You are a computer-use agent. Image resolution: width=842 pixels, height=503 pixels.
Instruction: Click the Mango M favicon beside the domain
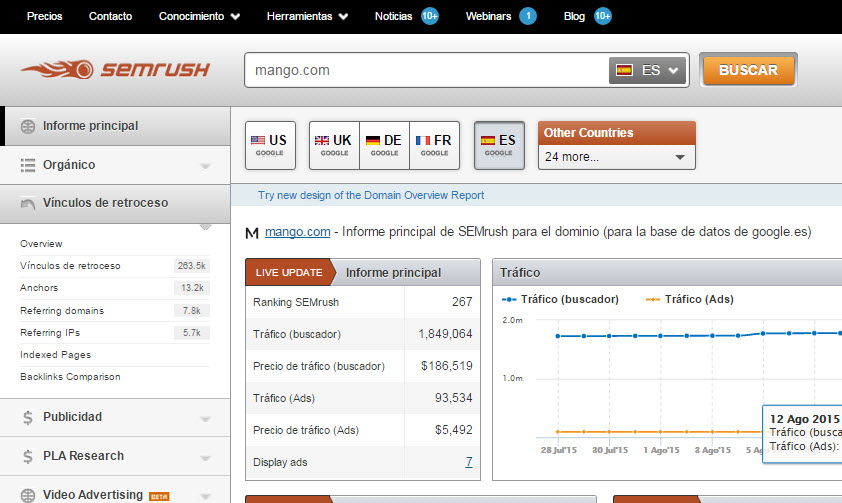point(252,233)
